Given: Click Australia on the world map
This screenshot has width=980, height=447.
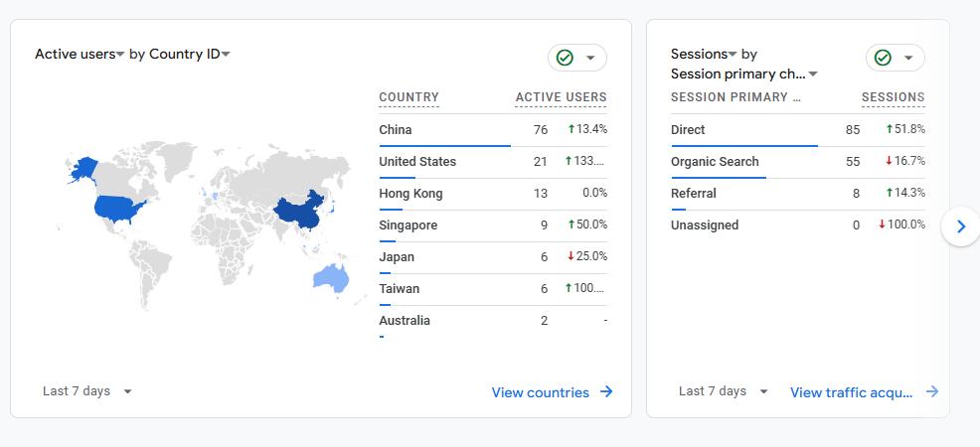Looking at the screenshot, I should (330, 278).
